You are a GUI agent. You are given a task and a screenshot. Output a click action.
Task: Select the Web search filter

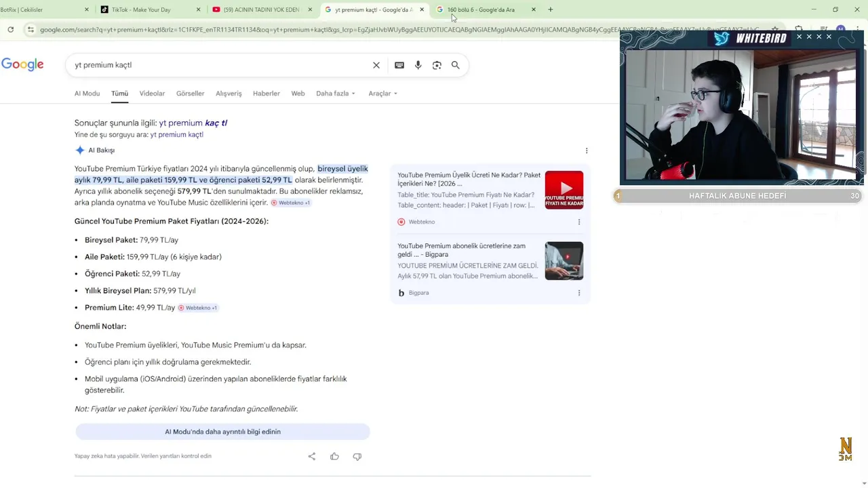(x=298, y=94)
